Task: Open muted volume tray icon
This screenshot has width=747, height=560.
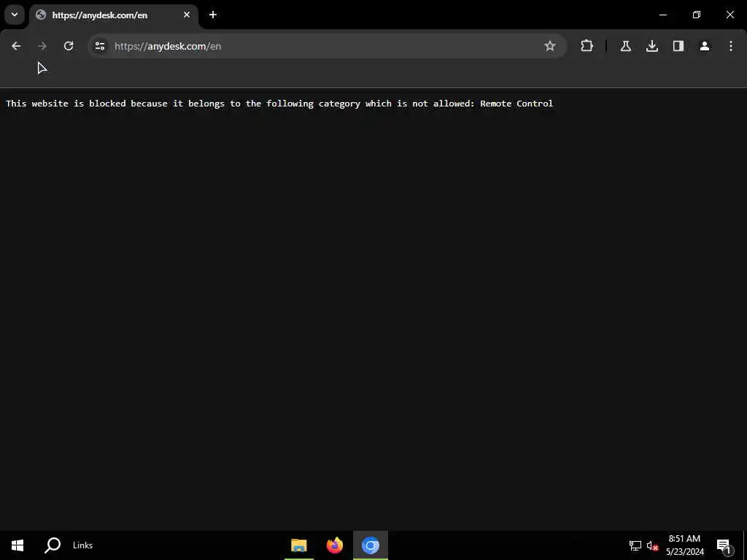Action: coord(652,545)
